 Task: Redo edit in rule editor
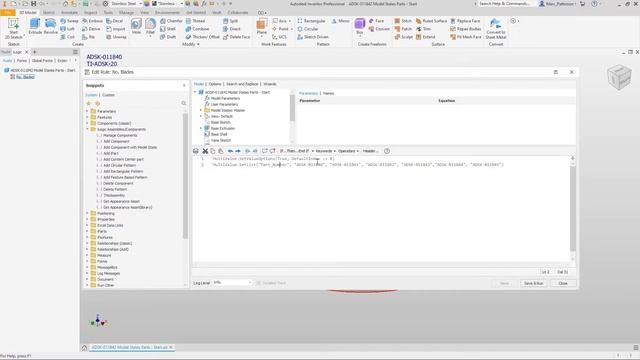[x=238, y=151]
